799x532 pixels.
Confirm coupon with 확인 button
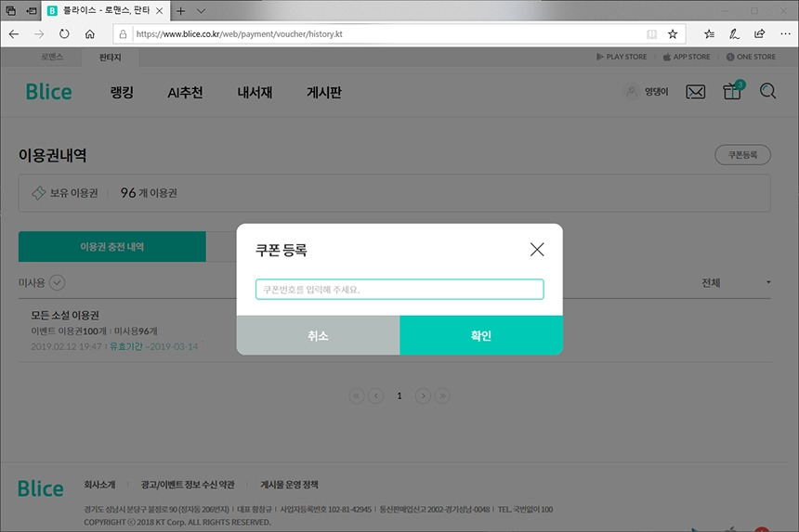pos(481,335)
